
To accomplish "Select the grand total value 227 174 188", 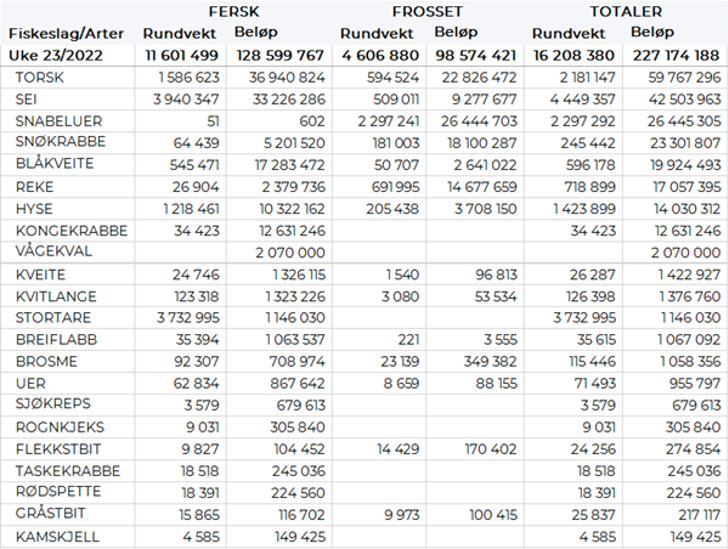I will tap(676, 55).
